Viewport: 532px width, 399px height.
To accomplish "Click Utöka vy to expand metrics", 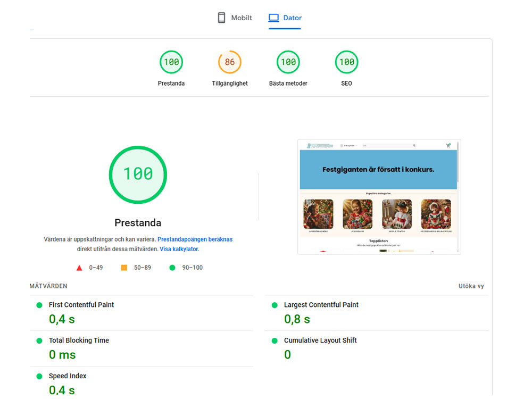I will [471, 286].
